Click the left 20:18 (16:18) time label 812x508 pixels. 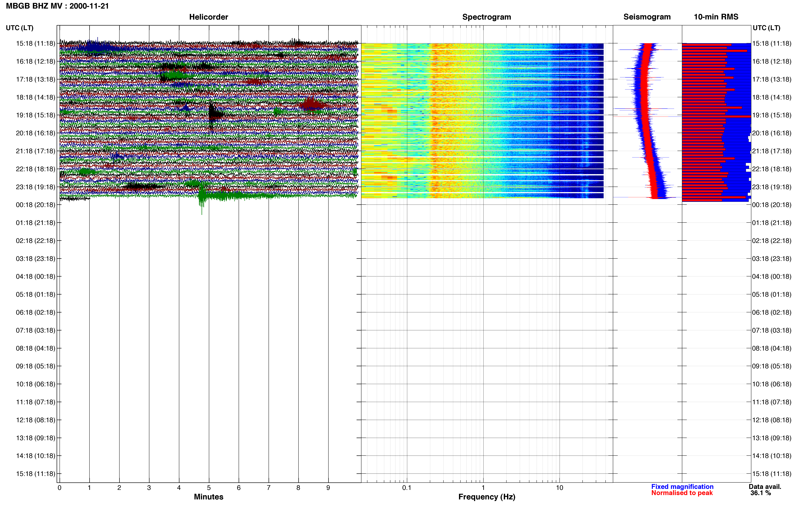[36, 133]
